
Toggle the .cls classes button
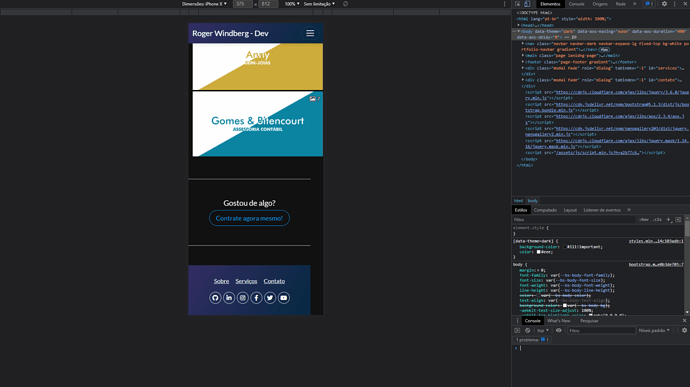[x=657, y=220]
